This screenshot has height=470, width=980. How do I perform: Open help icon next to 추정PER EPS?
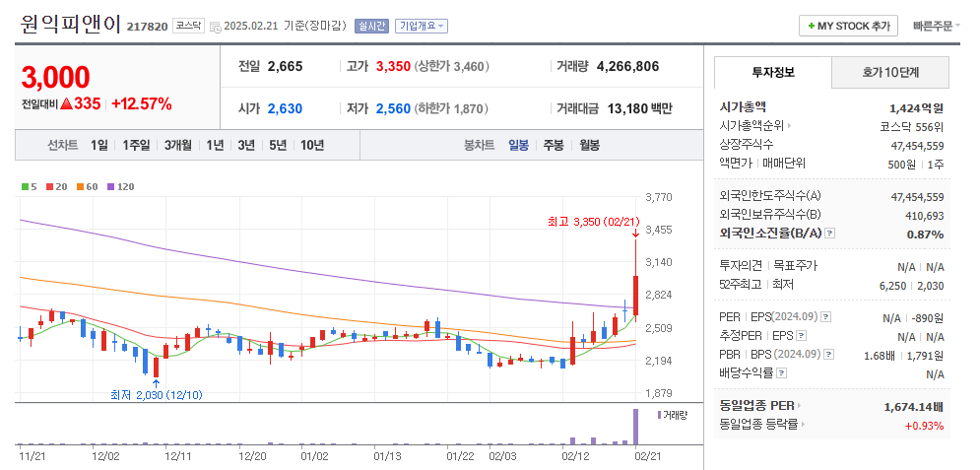coord(802,336)
